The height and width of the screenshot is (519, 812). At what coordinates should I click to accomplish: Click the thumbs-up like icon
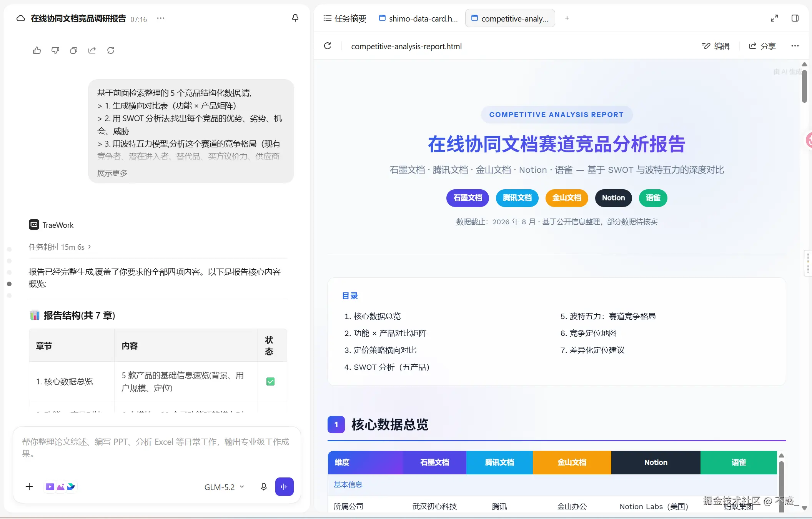(x=37, y=50)
